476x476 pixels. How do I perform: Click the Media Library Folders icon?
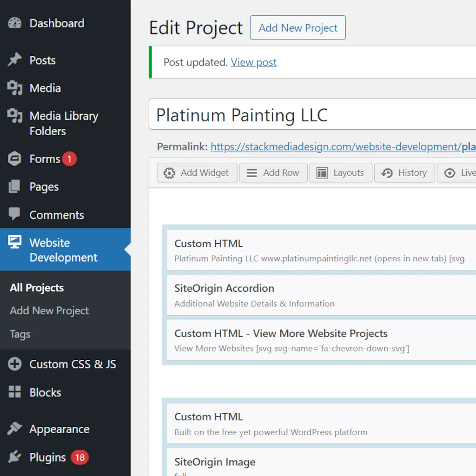(x=14, y=116)
